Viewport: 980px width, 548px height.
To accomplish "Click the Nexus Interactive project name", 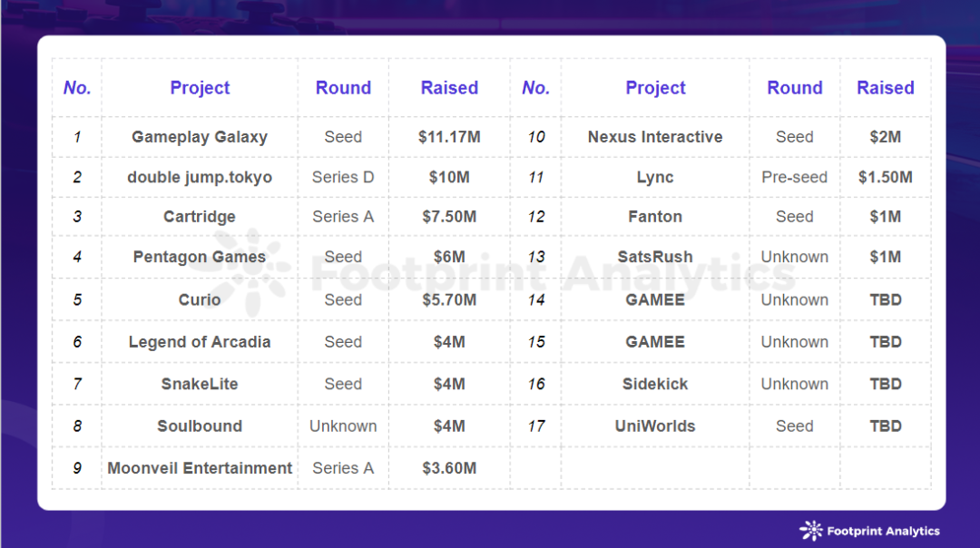I will (655, 137).
